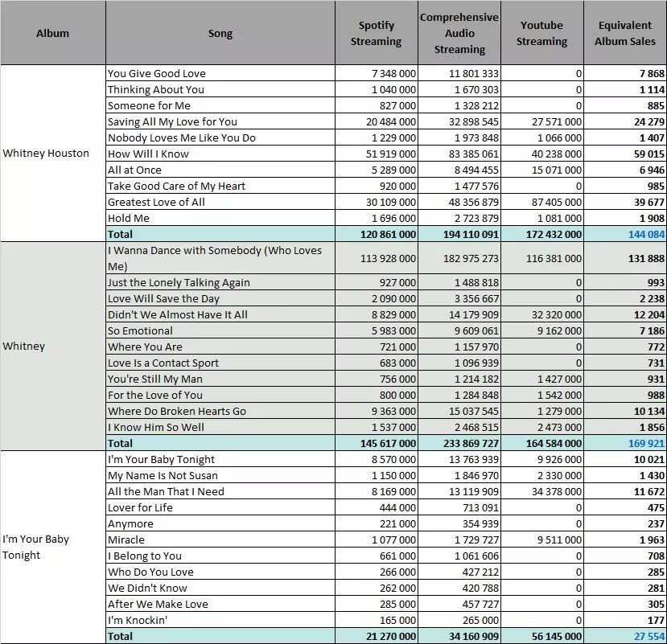Select the I'm Your Baby Tonight album cell
This screenshot has width=667, height=644.
[x=53, y=547]
